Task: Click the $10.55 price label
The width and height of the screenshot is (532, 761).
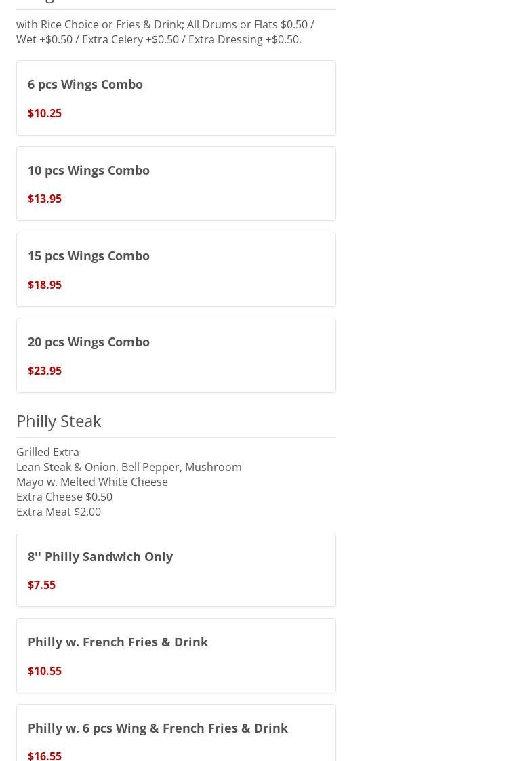Action: (45, 671)
